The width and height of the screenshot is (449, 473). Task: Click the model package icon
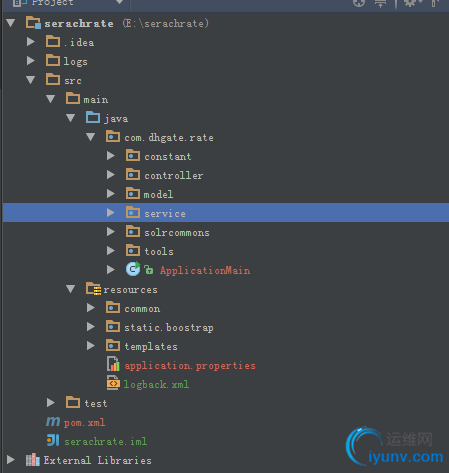(133, 193)
